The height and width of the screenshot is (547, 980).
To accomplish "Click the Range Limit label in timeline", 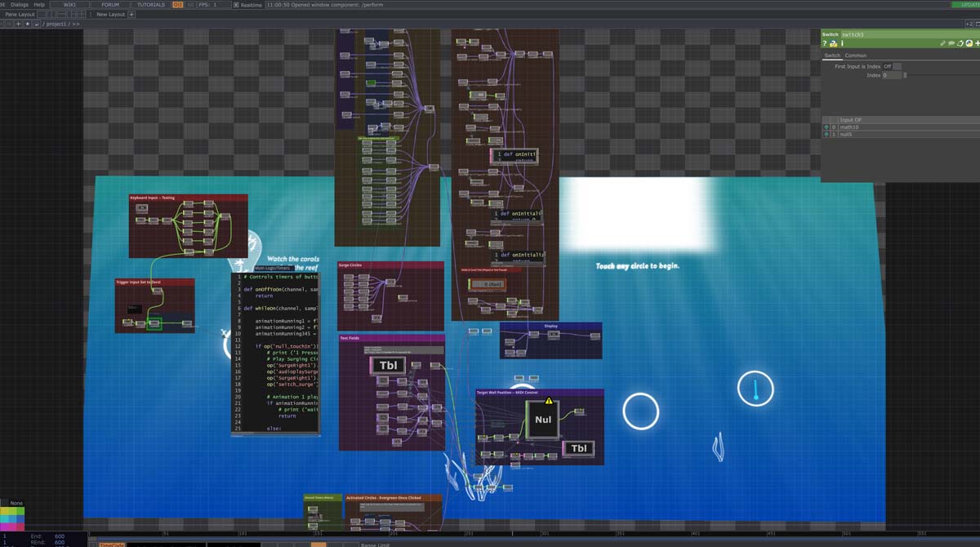I will pyautogui.click(x=374, y=545).
